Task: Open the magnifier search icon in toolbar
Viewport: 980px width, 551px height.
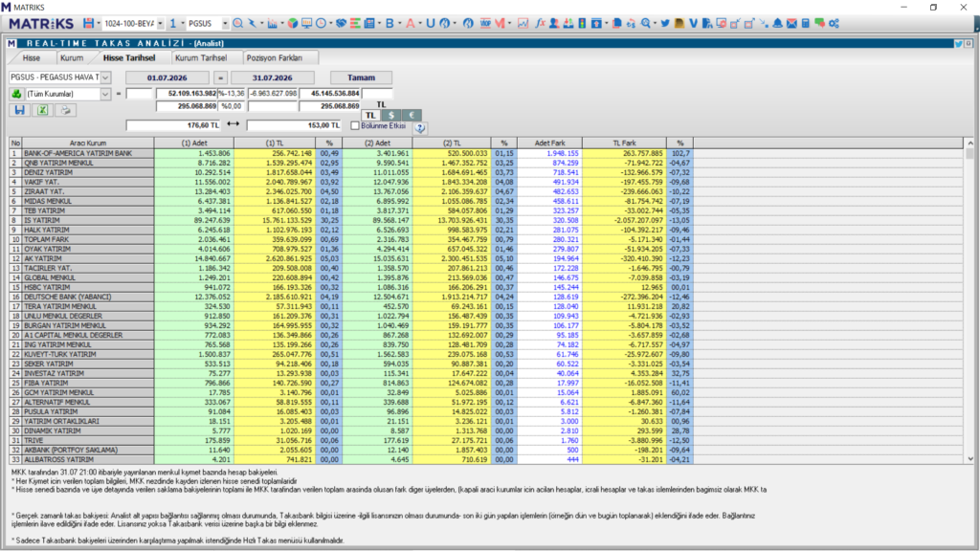Action: pyautogui.click(x=237, y=23)
